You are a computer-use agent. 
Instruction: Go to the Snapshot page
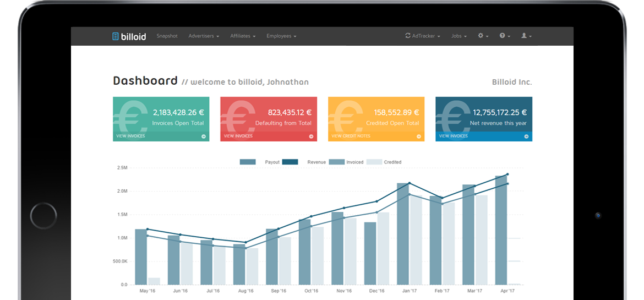point(167,36)
